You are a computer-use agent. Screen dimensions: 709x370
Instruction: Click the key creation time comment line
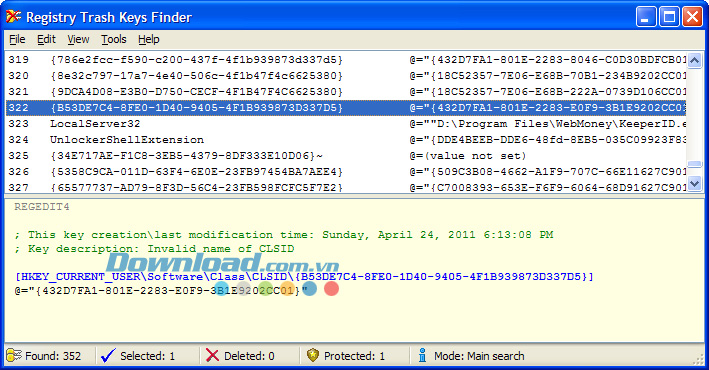pyautogui.click(x=284, y=235)
